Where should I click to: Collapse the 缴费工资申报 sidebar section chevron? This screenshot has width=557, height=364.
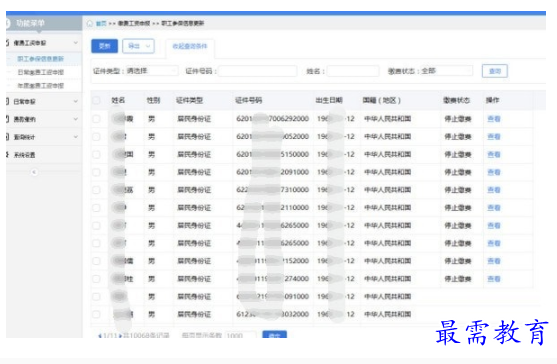[76, 43]
